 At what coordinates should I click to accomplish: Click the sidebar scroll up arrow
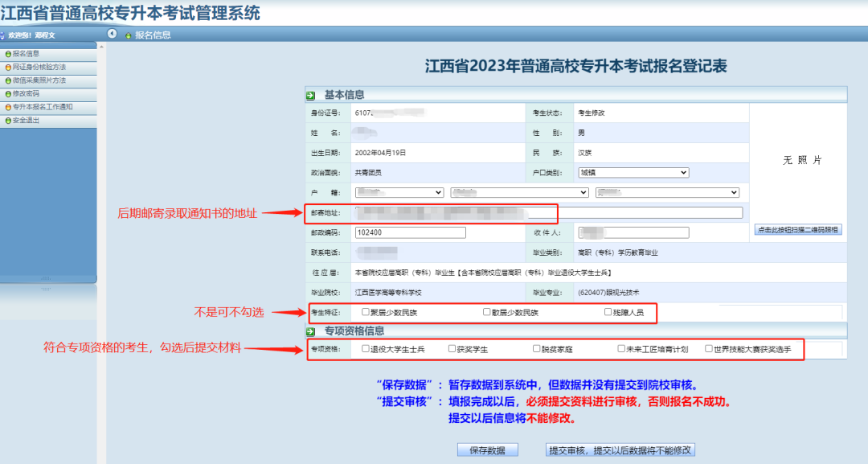pyautogui.click(x=101, y=47)
